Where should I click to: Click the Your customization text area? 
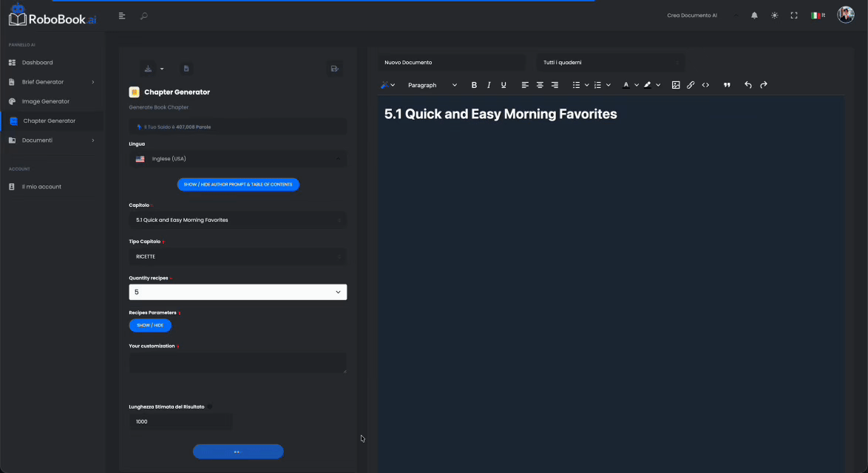pyautogui.click(x=237, y=362)
